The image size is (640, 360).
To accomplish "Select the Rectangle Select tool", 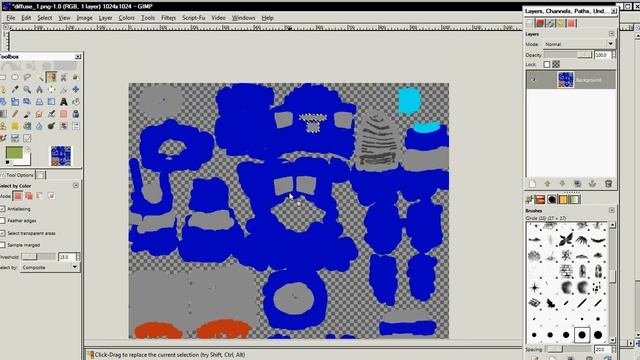I will [x=2, y=77].
